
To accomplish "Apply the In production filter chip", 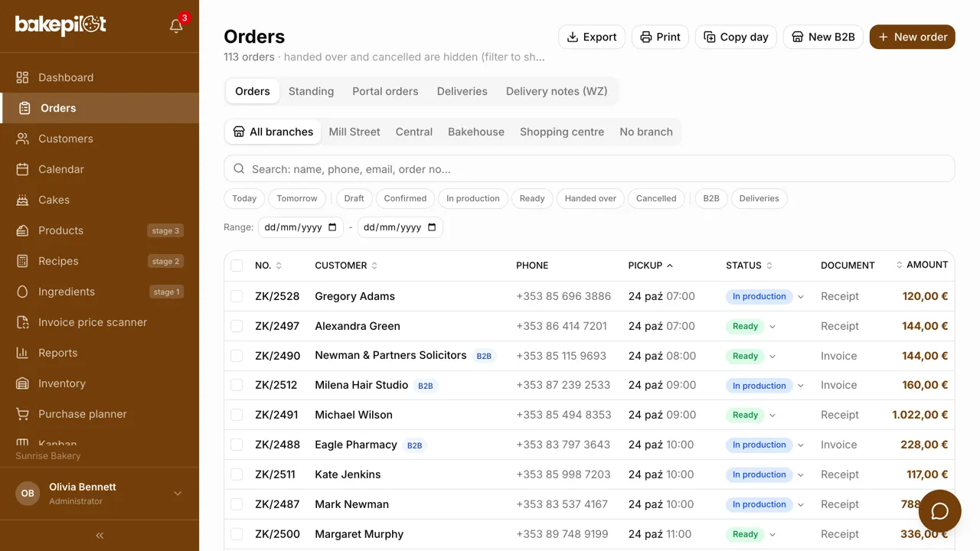I will 473,198.
